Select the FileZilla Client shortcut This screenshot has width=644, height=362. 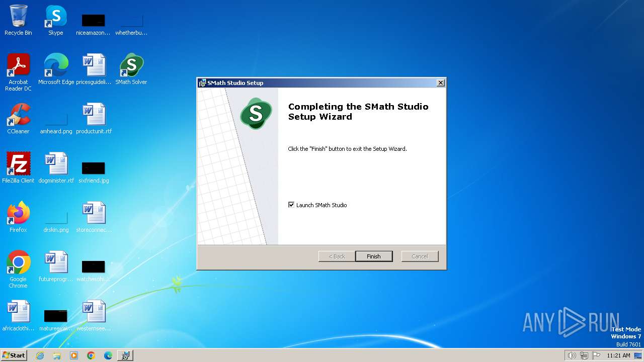tap(18, 168)
